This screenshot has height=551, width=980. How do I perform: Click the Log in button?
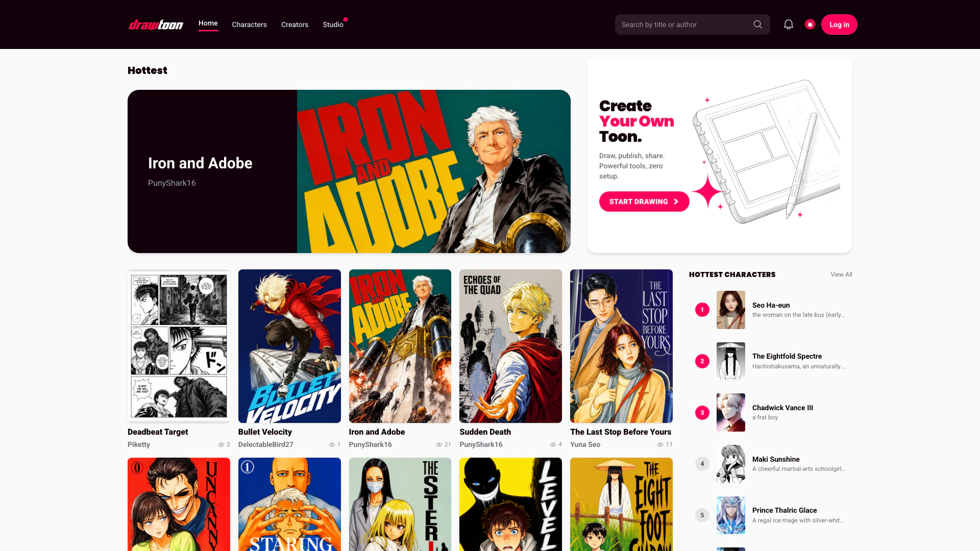(x=839, y=24)
